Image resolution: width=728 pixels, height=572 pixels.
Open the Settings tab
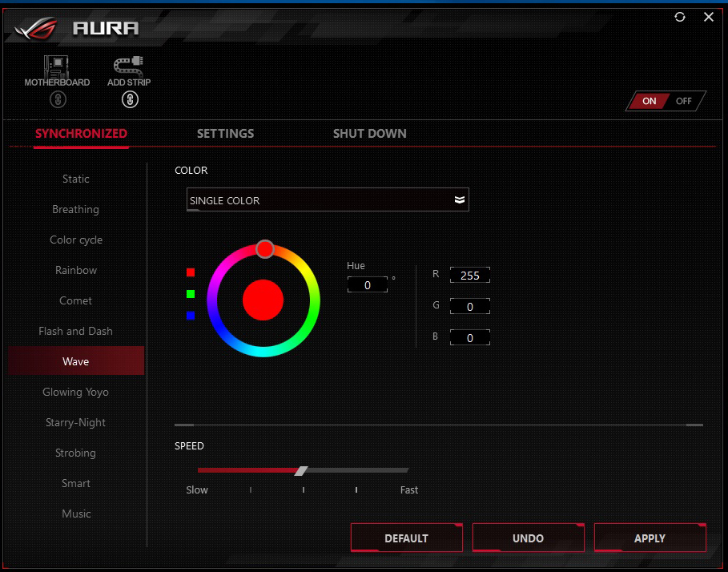[225, 134]
